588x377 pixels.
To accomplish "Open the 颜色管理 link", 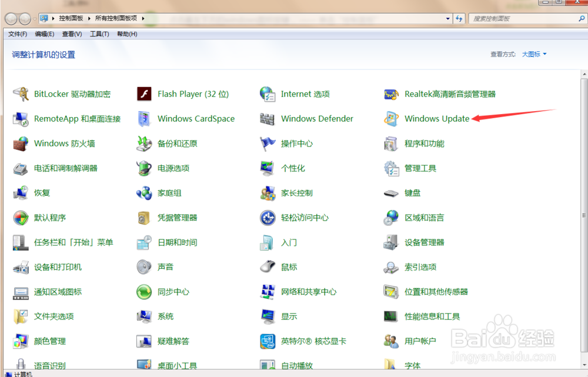I will (x=50, y=341).
